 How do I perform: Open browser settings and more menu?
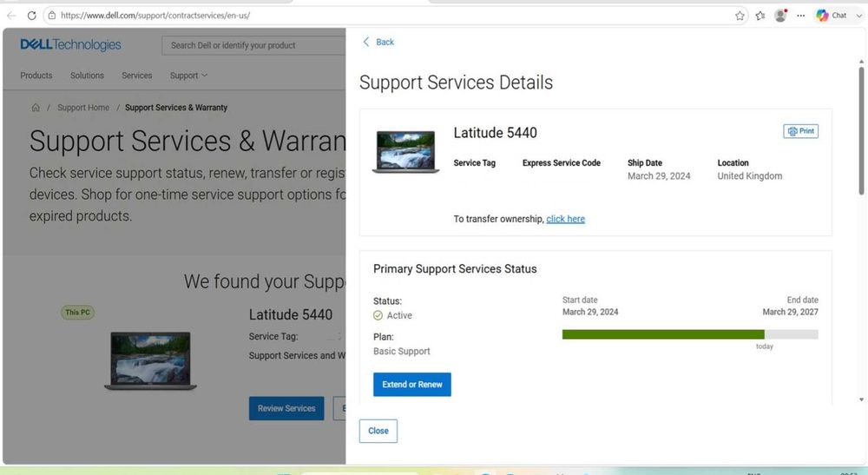pyautogui.click(x=800, y=16)
